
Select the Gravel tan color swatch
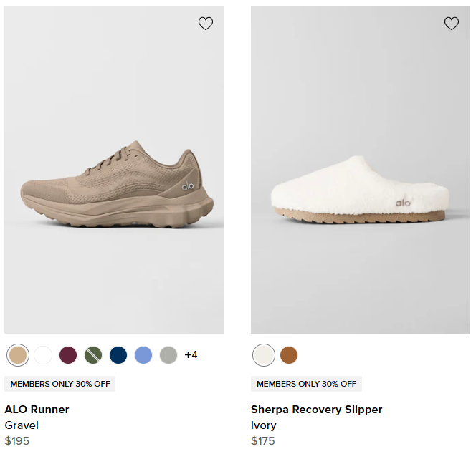pos(18,354)
